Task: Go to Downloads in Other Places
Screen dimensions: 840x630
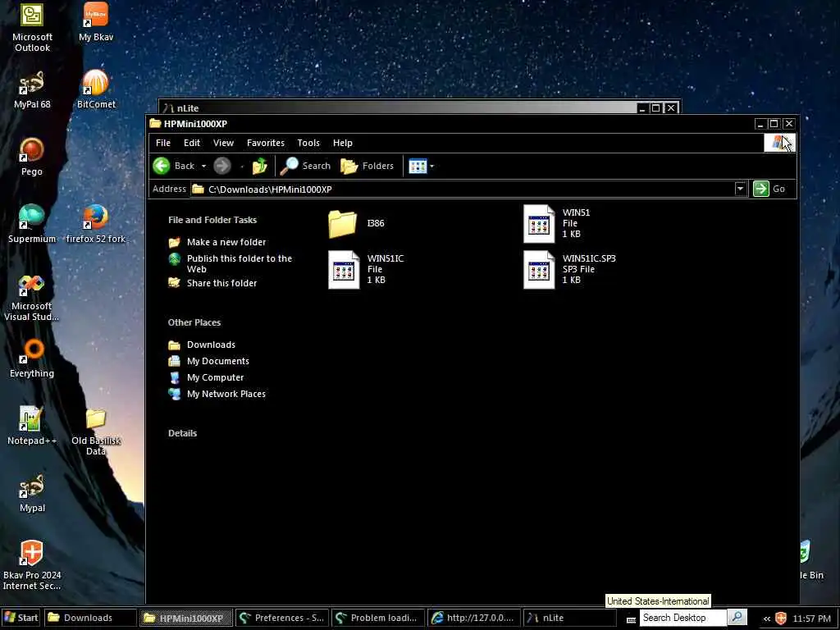Action: click(x=202, y=345)
